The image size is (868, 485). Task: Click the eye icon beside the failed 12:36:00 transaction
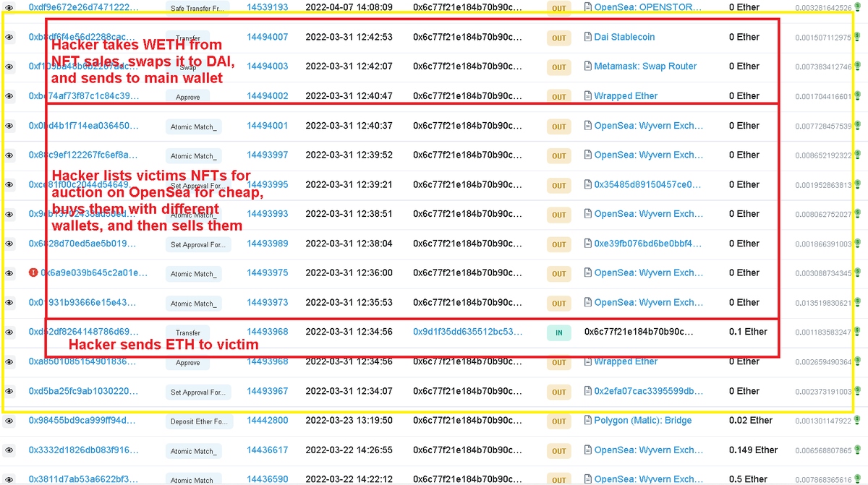point(9,273)
